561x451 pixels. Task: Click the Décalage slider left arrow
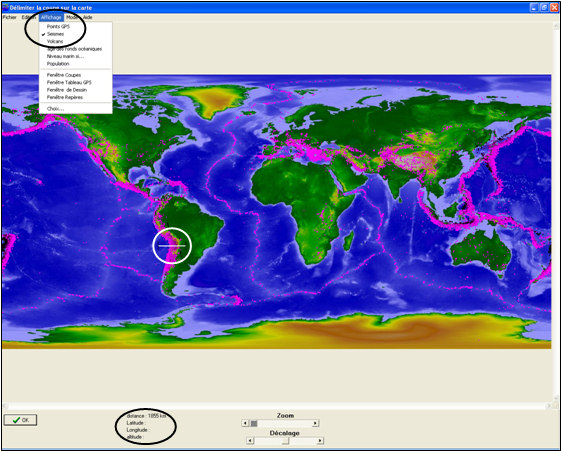[x=250, y=440]
